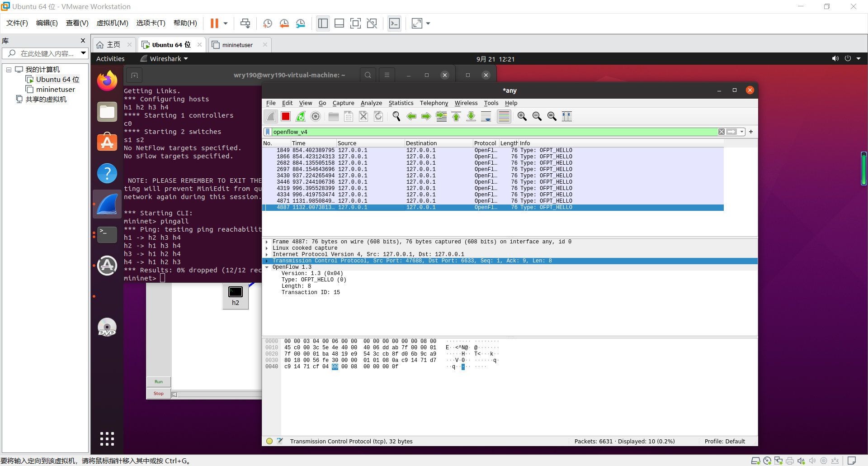The height and width of the screenshot is (466, 868).
Task: Expand the Frame 4887 details row
Action: [267, 242]
